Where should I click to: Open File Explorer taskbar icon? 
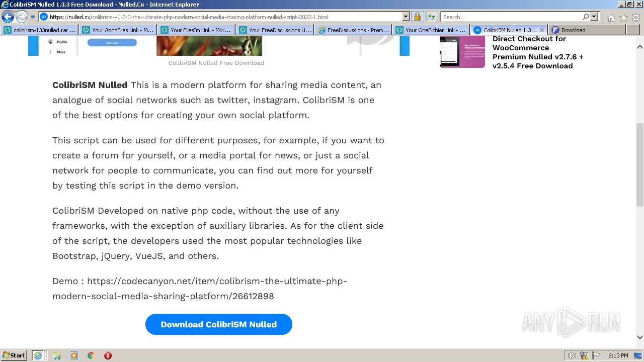(x=57, y=355)
